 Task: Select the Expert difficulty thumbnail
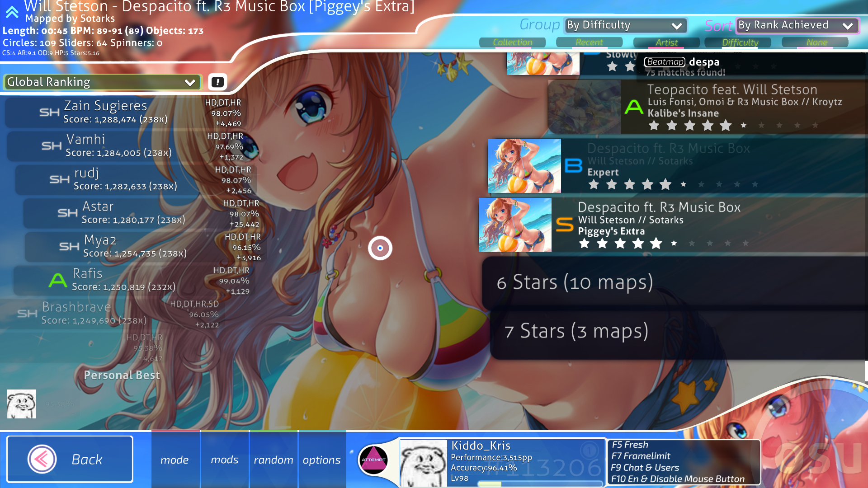click(x=524, y=166)
